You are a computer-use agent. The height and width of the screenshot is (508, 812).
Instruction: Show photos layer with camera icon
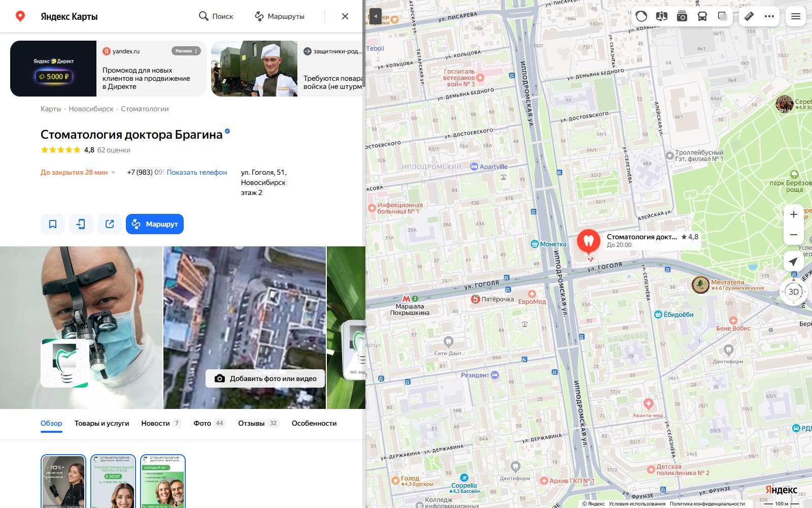[682, 16]
